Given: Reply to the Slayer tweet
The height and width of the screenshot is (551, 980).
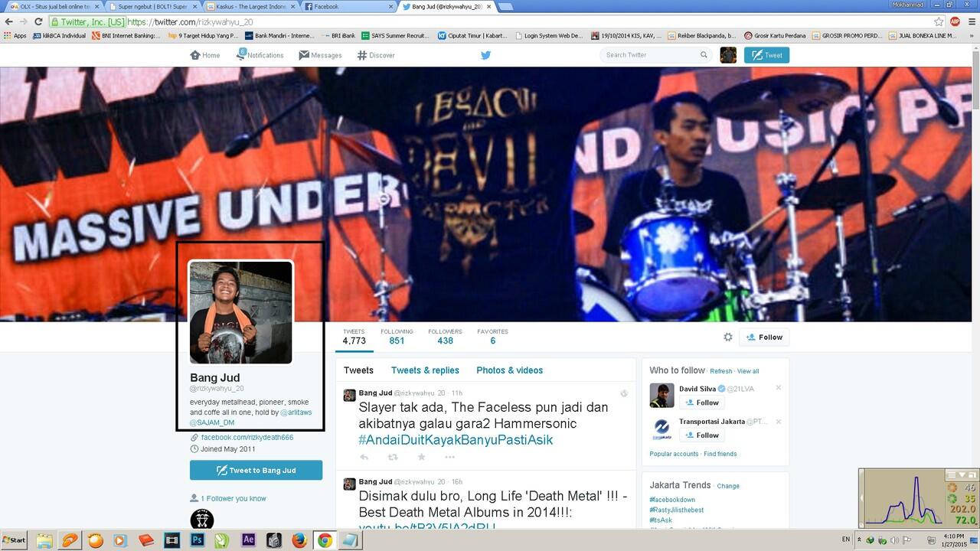Looking at the screenshot, I should pyautogui.click(x=364, y=457).
